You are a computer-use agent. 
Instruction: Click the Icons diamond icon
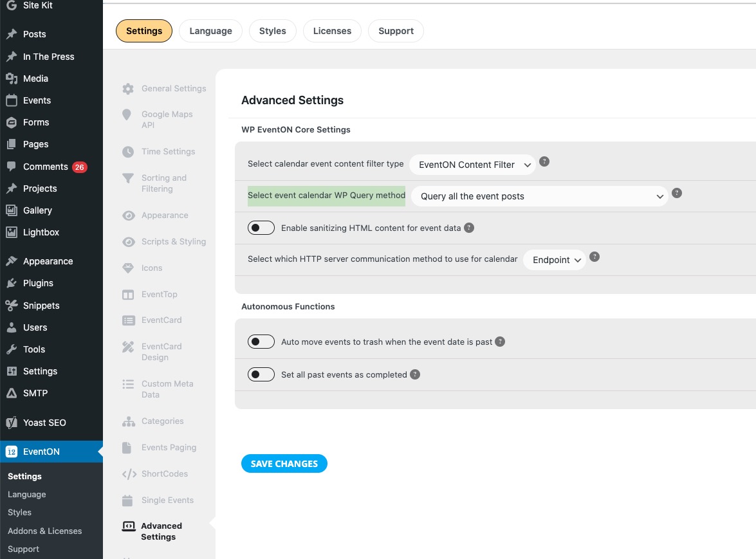click(128, 268)
